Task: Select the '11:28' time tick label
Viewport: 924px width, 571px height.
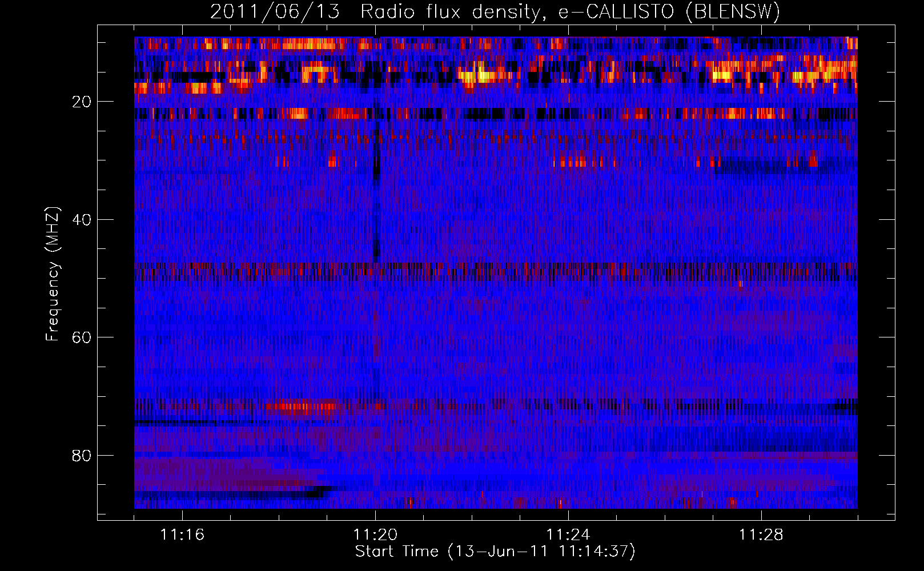Action: click(x=761, y=535)
